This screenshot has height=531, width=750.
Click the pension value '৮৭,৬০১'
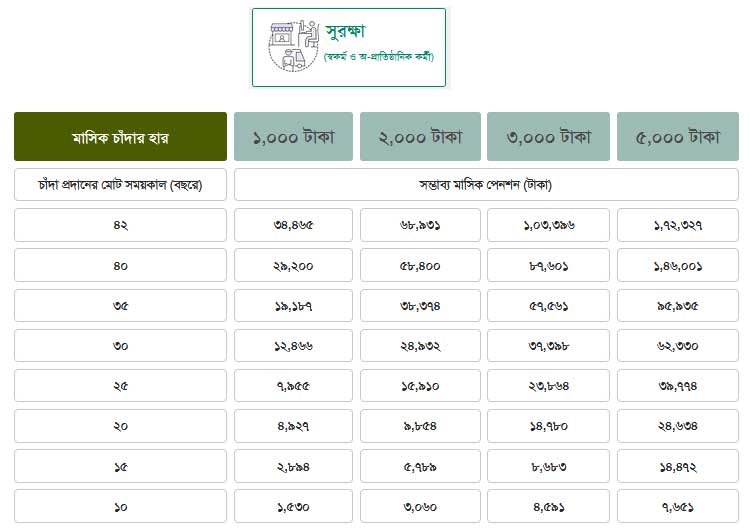click(548, 266)
